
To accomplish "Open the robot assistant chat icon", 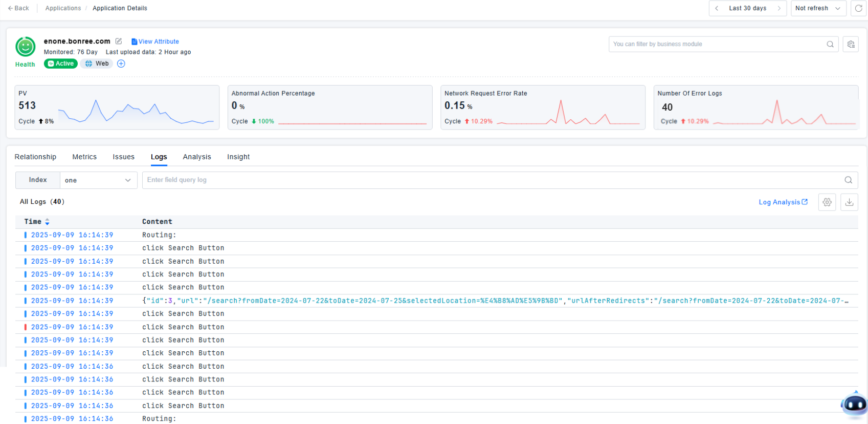I will pyautogui.click(x=854, y=404).
